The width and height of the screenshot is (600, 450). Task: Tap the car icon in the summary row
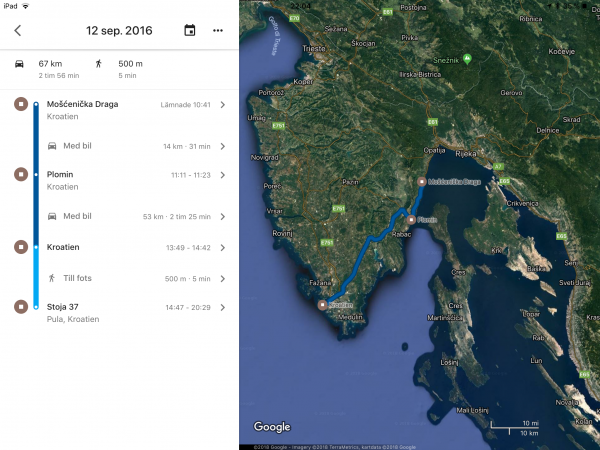20,64
